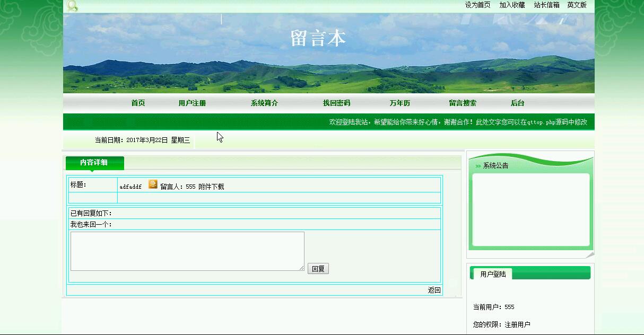
Task: Click the scrolling welcome message text
Action: point(458,122)
